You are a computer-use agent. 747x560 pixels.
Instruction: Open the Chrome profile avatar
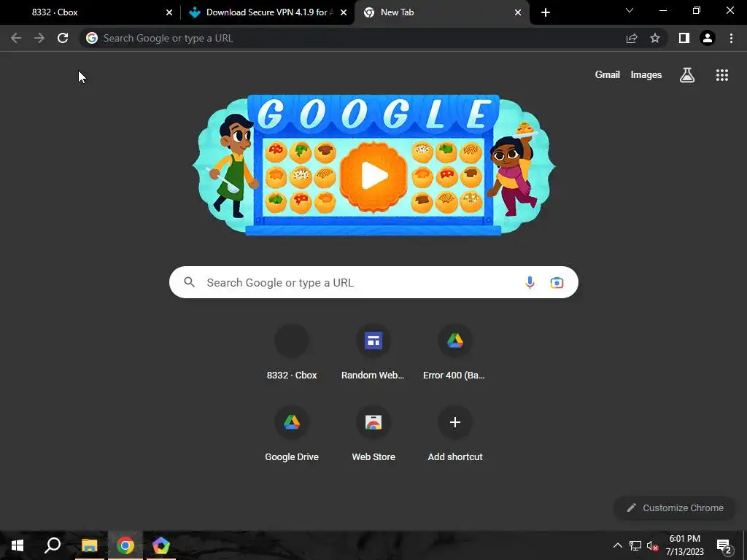pyautogui.click(x=708, y=38)
